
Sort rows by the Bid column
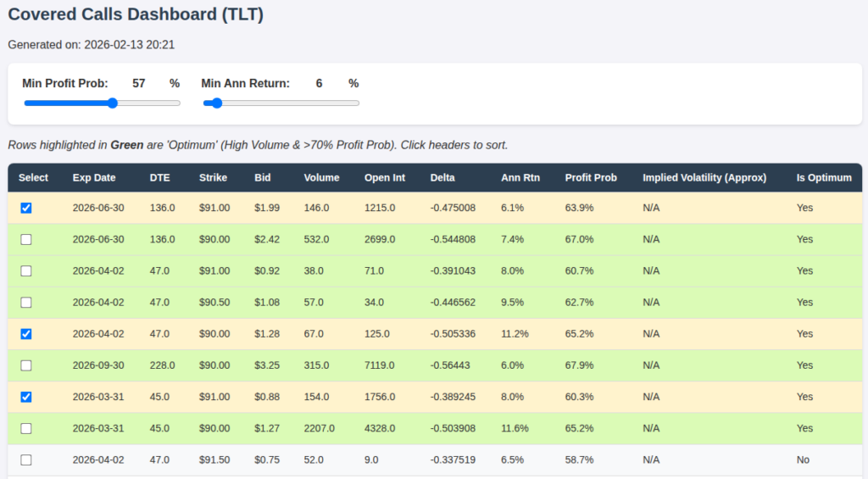click(x=263, y=178)
